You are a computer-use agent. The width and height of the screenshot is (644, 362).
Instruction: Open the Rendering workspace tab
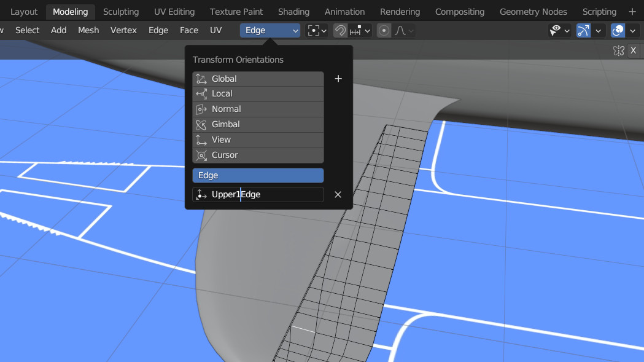[x=400, y=12]
